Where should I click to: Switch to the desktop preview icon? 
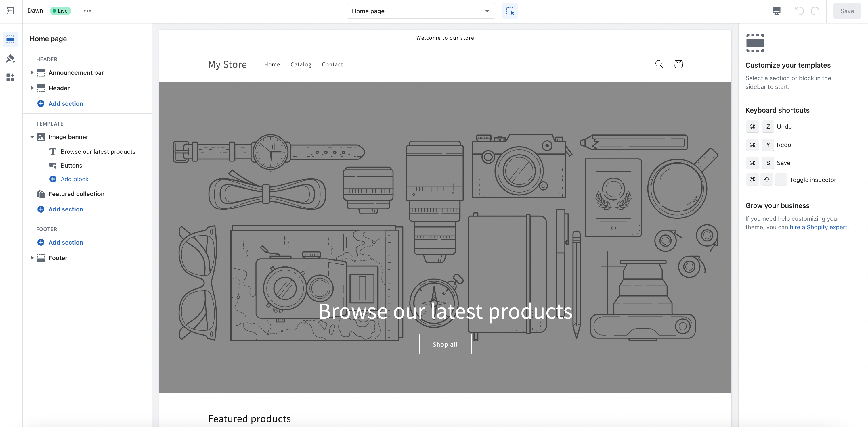pyautogui.click(x=776, y=11)
